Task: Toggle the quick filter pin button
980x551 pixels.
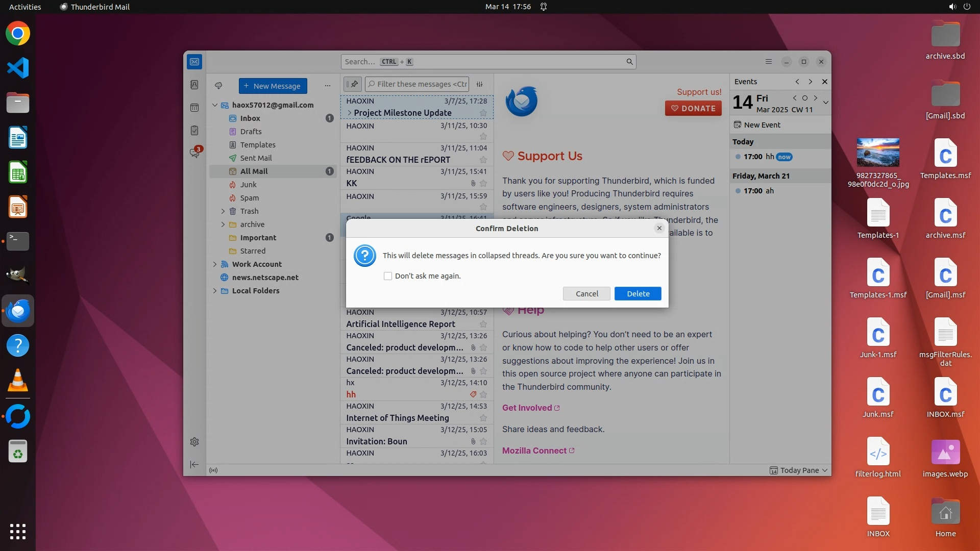Action: (353, 84)
